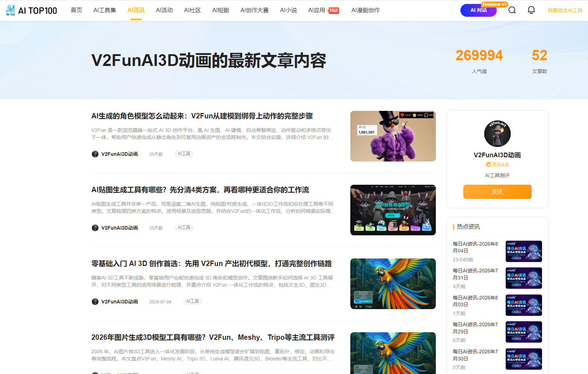Click the V2Fun author avatar in sidebar card
Viewport: 588px width, 374px height.
497,134
